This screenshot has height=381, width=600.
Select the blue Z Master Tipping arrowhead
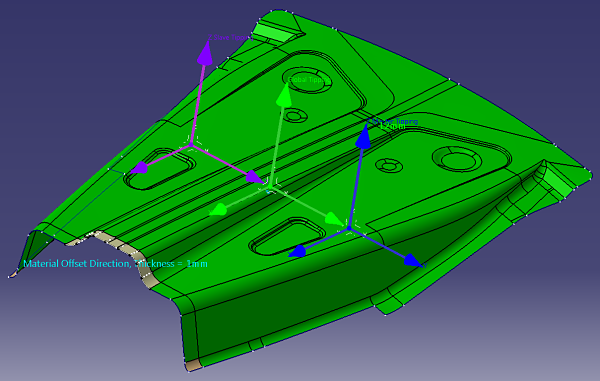click(x=363, y=137)
